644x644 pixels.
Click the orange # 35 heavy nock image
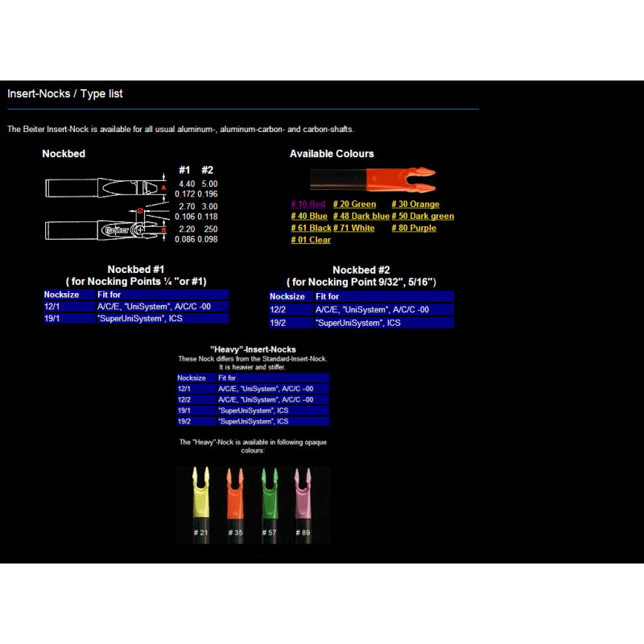(235, 505)
